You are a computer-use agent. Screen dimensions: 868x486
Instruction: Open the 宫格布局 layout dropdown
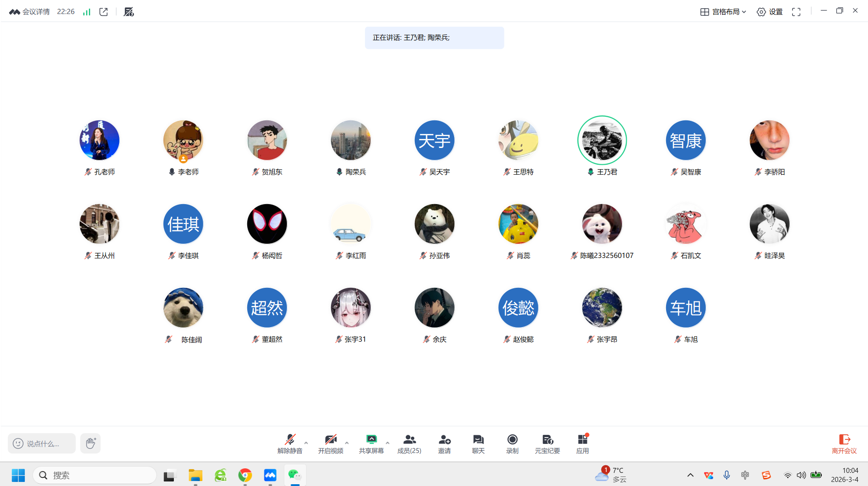[723, 12]
